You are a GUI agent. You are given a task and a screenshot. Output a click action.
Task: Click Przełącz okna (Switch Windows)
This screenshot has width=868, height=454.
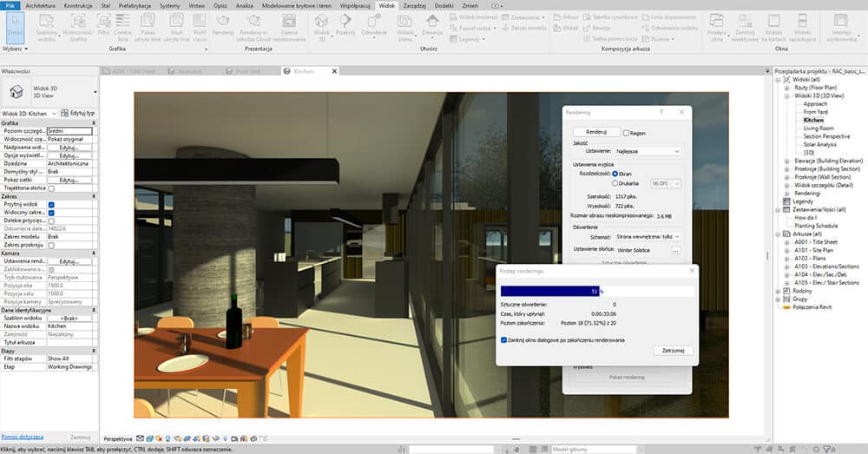tap(717, 27)
